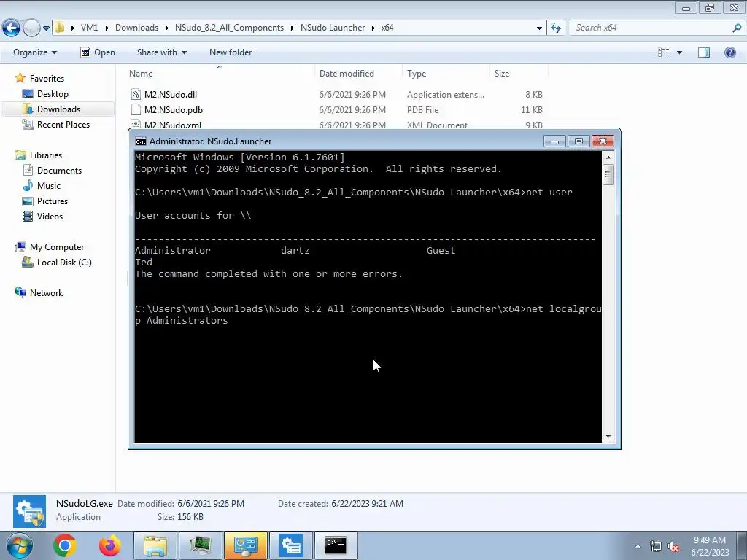This screenshot has width=747, height=560.
Task: Switch to command prompt taskbar button
Action: coord(336,545)
